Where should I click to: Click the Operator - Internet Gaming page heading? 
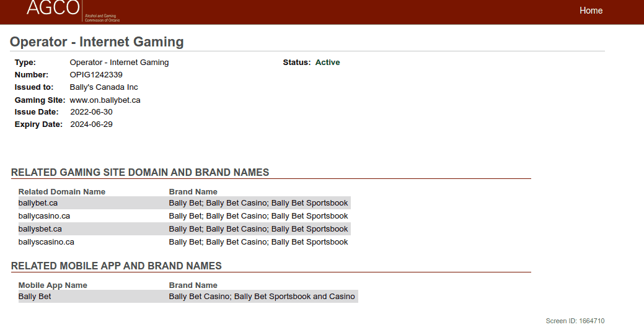tap(97, 42)
